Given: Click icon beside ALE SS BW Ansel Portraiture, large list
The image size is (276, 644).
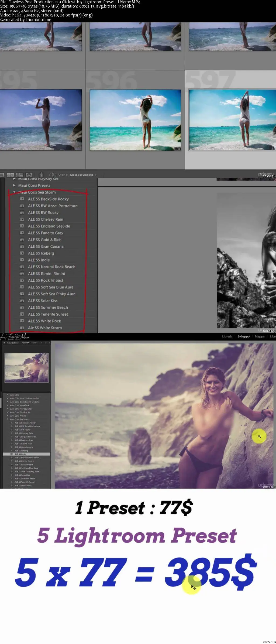Looking at the screenshot, I should point(22,206).
